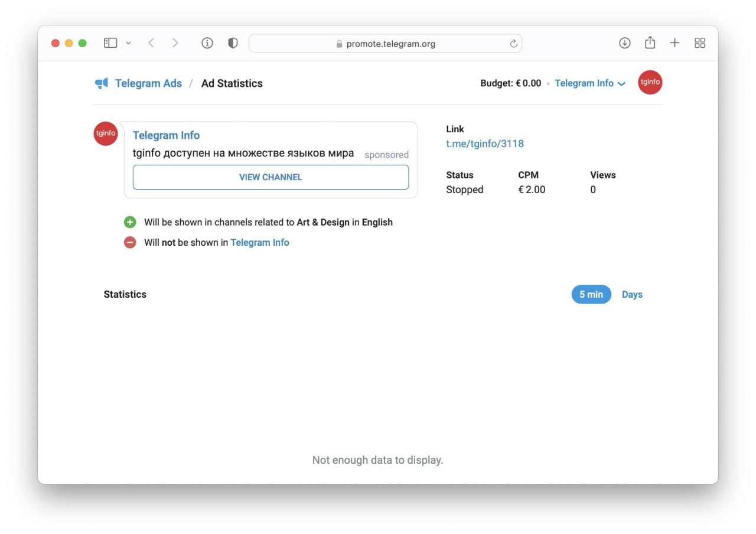Expand the sidebar options chevron

point(128,44)
